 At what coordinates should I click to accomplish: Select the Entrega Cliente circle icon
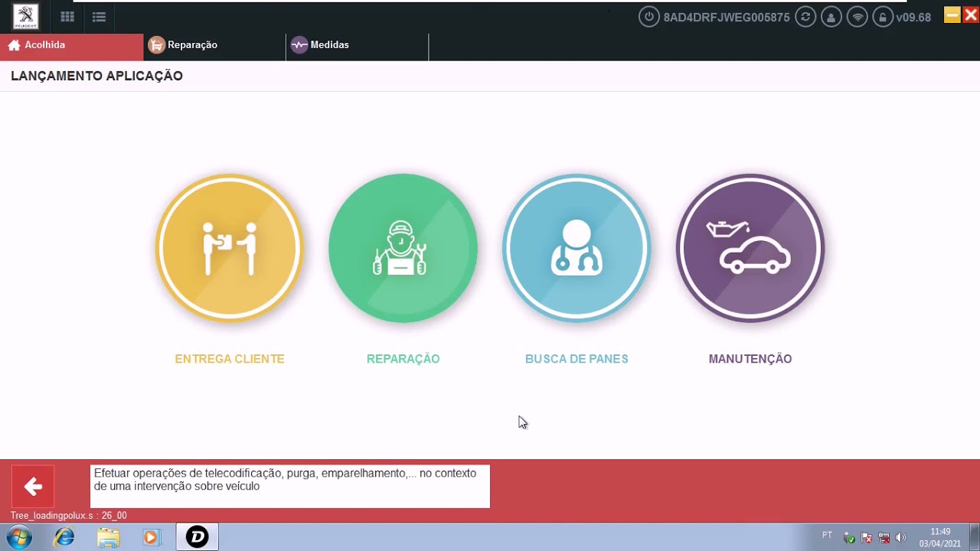coord(230,248)
